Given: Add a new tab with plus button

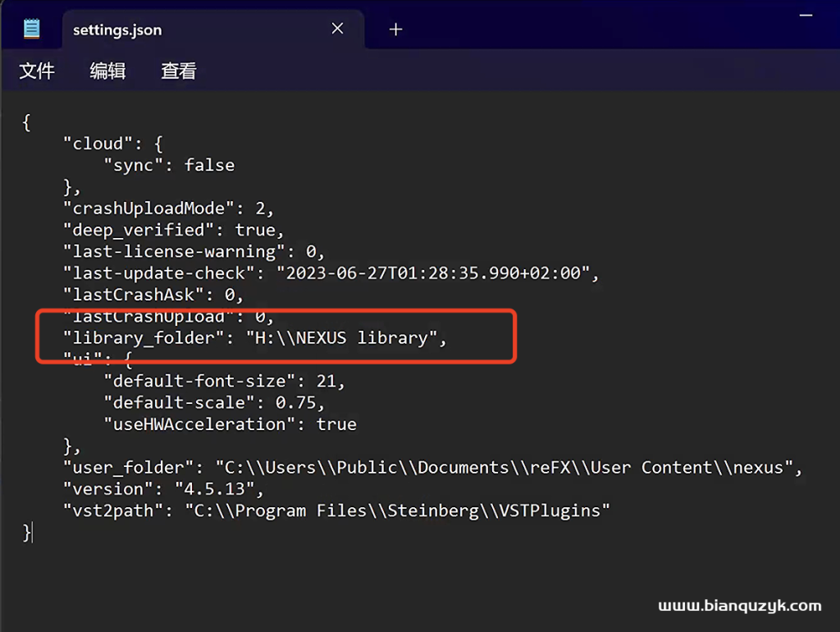Looking at the screenshot, I should 396,30.
